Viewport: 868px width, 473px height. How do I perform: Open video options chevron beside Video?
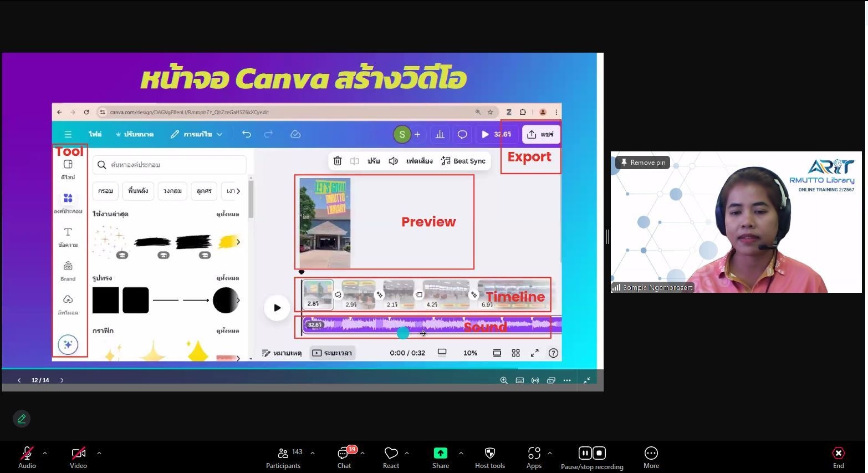pos(99,453)
